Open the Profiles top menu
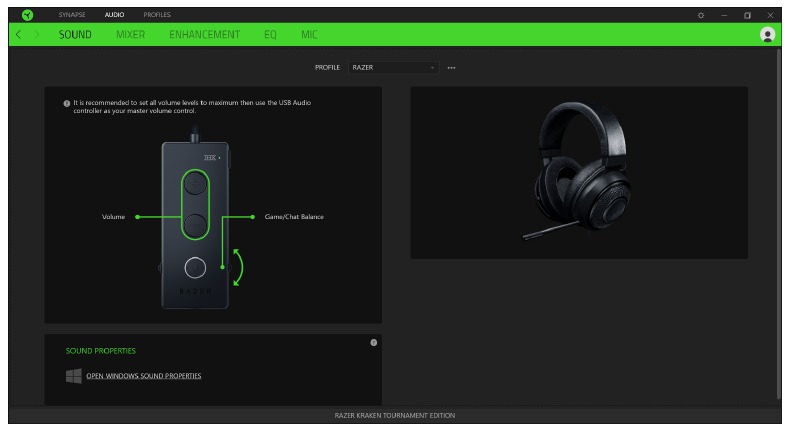Viewport: 792px width, 430px height. 157,15
